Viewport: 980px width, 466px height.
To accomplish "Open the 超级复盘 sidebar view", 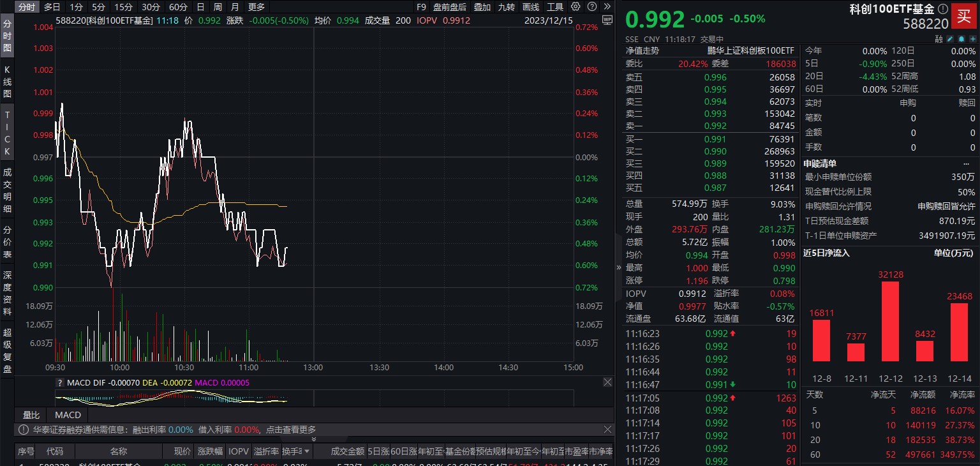I will pyautogui.click(x=7, y=350).
